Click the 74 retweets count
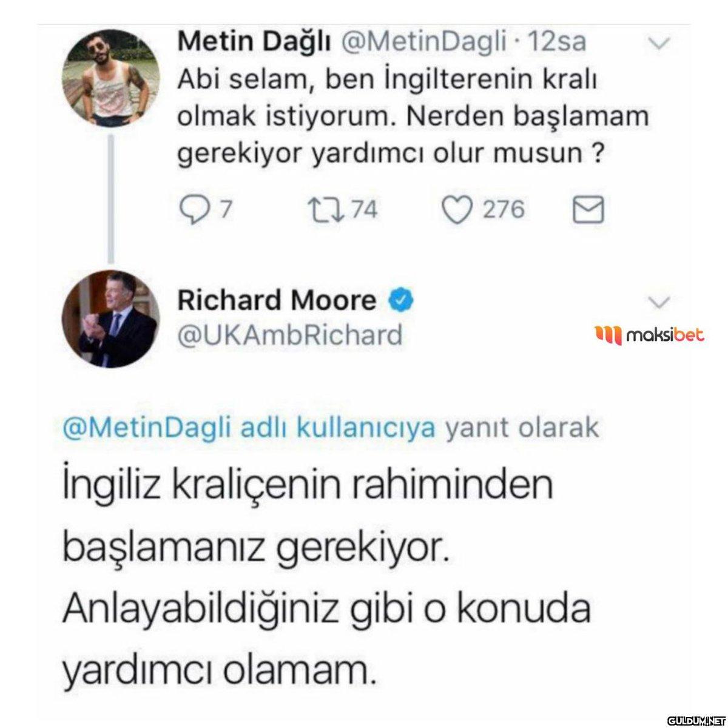728x728 pixels. click(365, 210)
